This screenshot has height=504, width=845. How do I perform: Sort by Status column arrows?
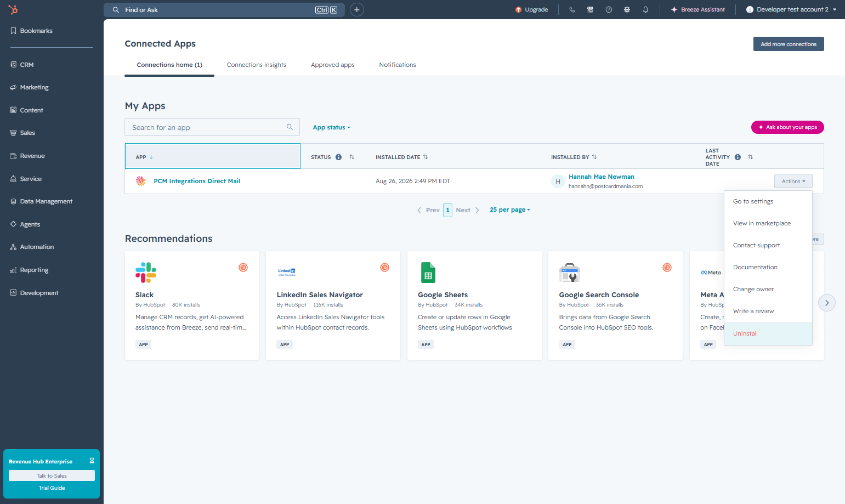pos(352,157)
